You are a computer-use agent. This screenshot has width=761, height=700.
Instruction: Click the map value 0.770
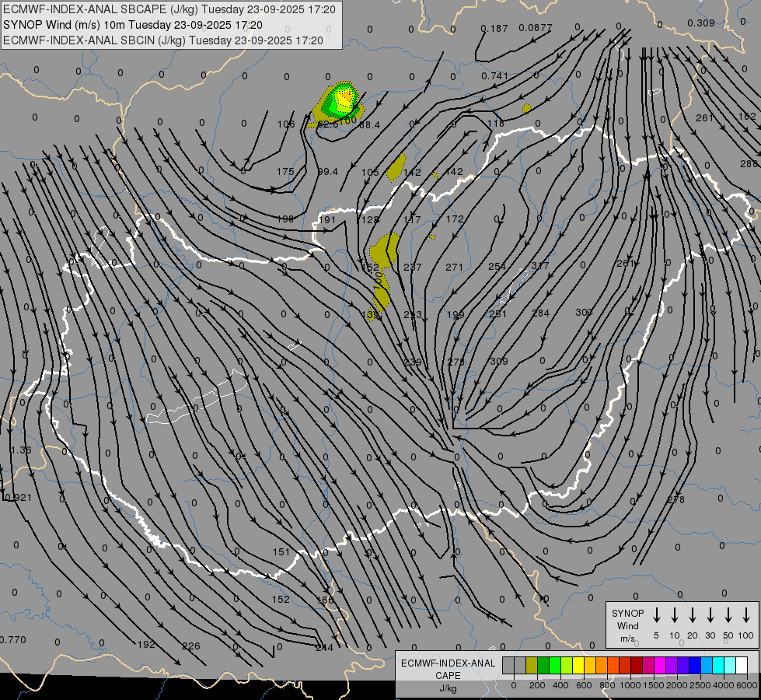point(13,640)
